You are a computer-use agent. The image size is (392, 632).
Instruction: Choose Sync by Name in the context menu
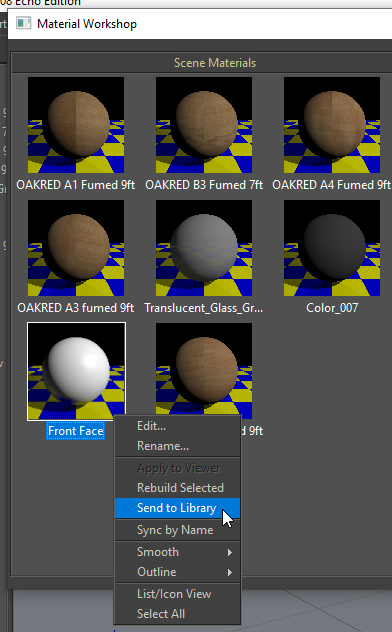tap(178, 530)
